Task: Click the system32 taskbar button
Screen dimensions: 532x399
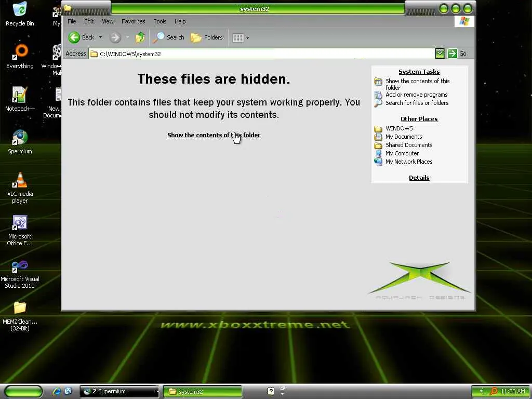Action: pos(203,392)
